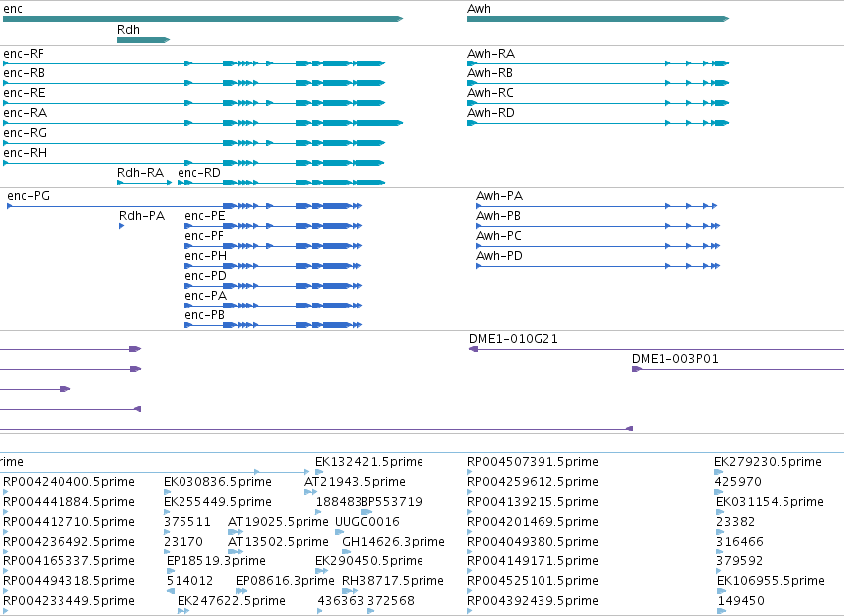The height and width of the screenshot is (616, 844).
Task: Select the enc-RG transcript label
Action: [25, 133]
